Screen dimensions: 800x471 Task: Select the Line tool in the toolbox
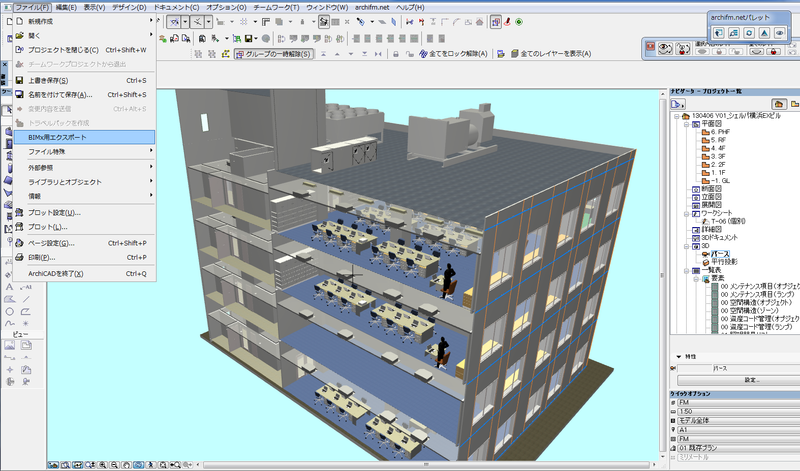coord(24,298)
